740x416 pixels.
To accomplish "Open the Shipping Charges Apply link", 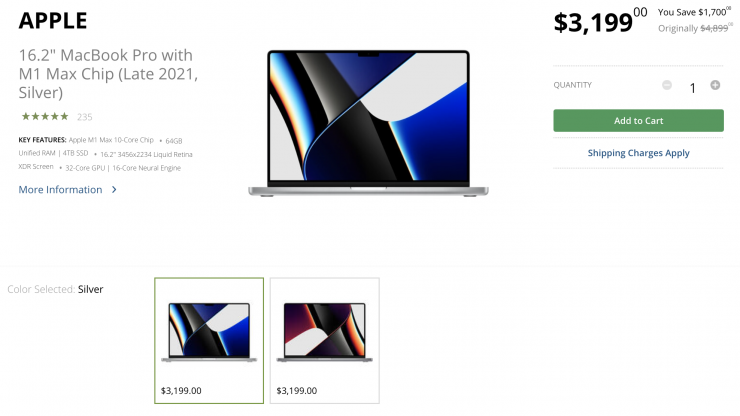I will pyautogui.click(x=638, y=153).
